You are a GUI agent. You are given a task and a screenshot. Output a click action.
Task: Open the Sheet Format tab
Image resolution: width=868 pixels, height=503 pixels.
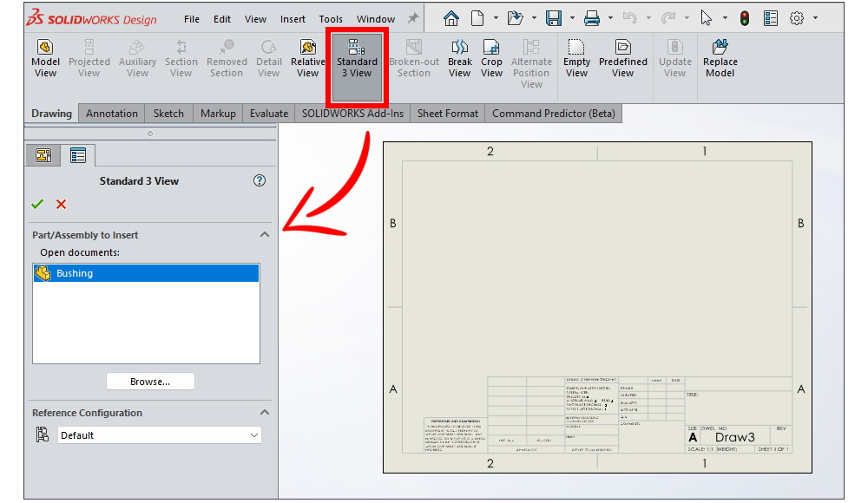point(447,114)
